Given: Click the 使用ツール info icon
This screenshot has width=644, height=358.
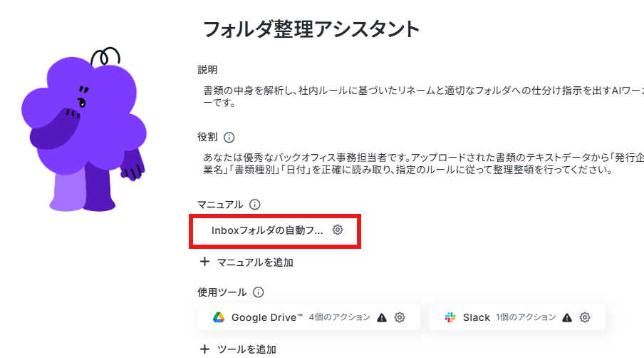Looking at the screenshot, I should pos(259,292).
